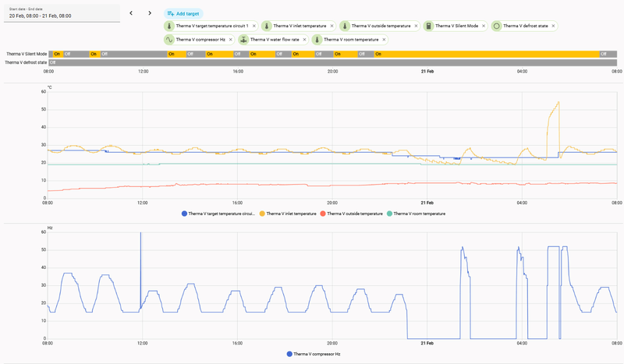624x364 pixels.
Task: Select the Therma V Silent Mode chip label
Action: (x=456, y=26)
